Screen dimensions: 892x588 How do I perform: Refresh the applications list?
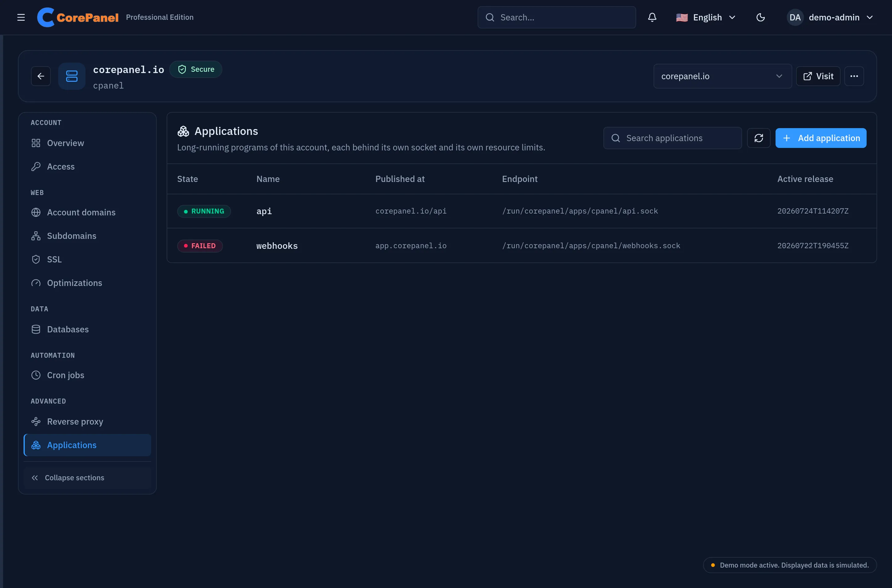tap(759, 138)
